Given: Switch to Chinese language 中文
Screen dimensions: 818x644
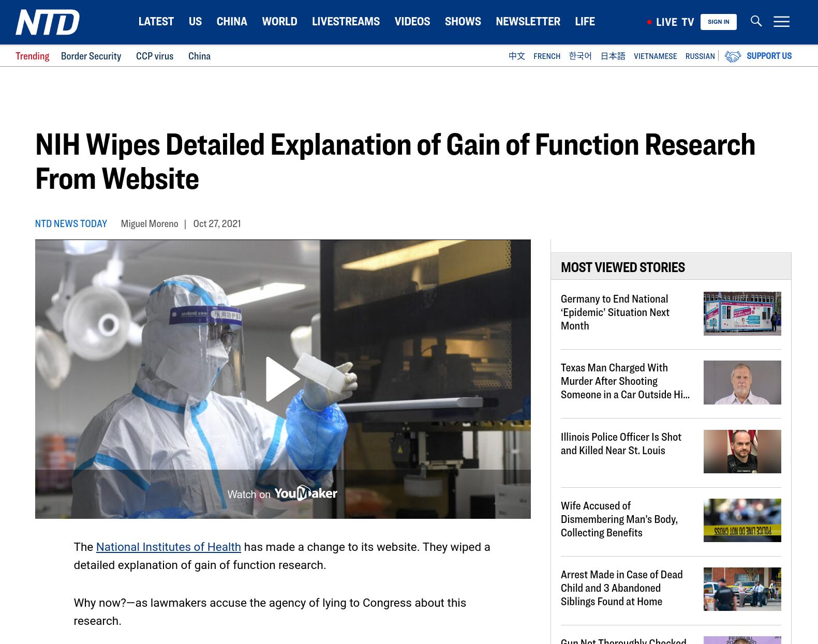Looking at the screenshot, I should pyautogui.click(x=516, y=56).
